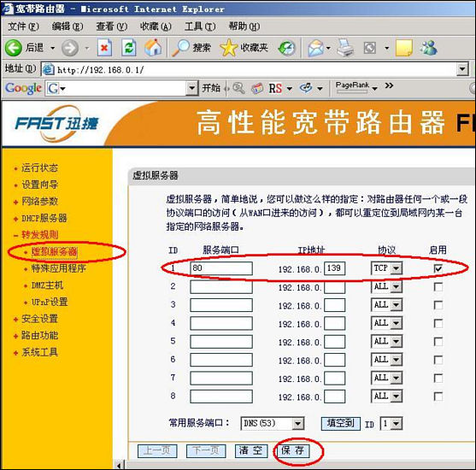The height and width of the screenshot is (470, 476).
Task: Click the Stop loading red X icon
Action: coord(104,48)
